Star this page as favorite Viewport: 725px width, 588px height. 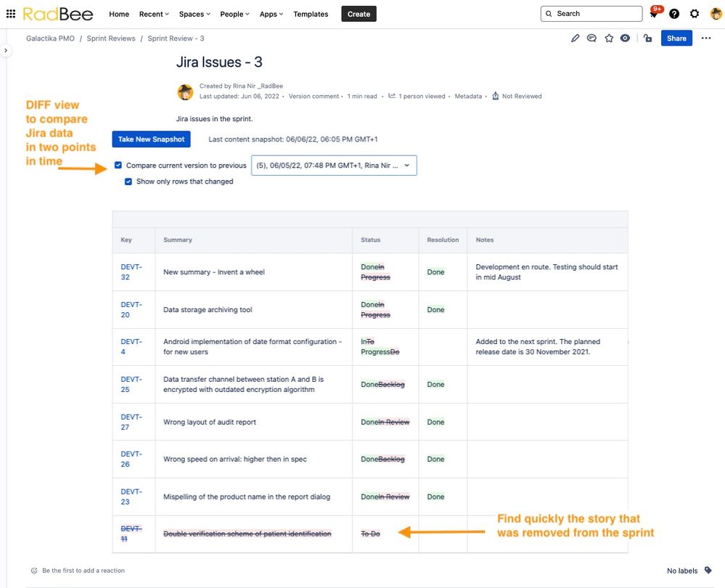tap(609, 38)
